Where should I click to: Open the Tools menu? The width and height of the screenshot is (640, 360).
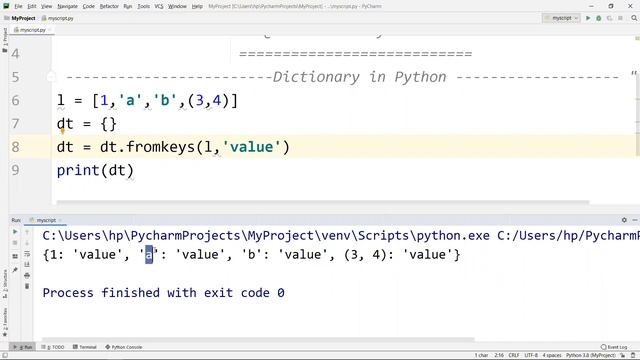coord(143,6)
